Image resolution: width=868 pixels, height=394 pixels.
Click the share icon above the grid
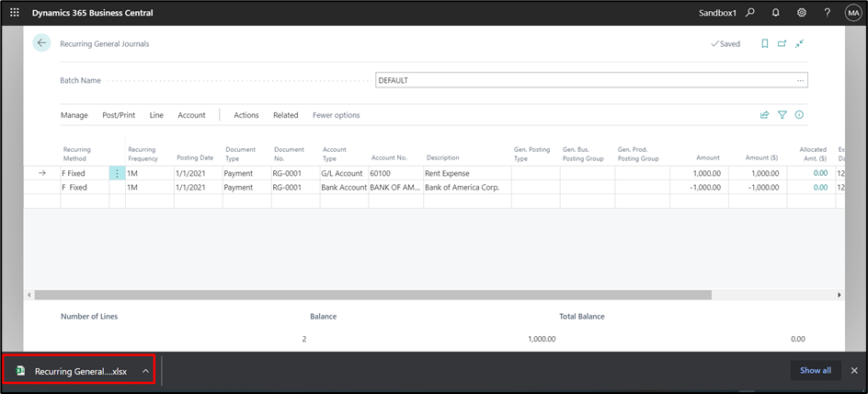(764, 115)
